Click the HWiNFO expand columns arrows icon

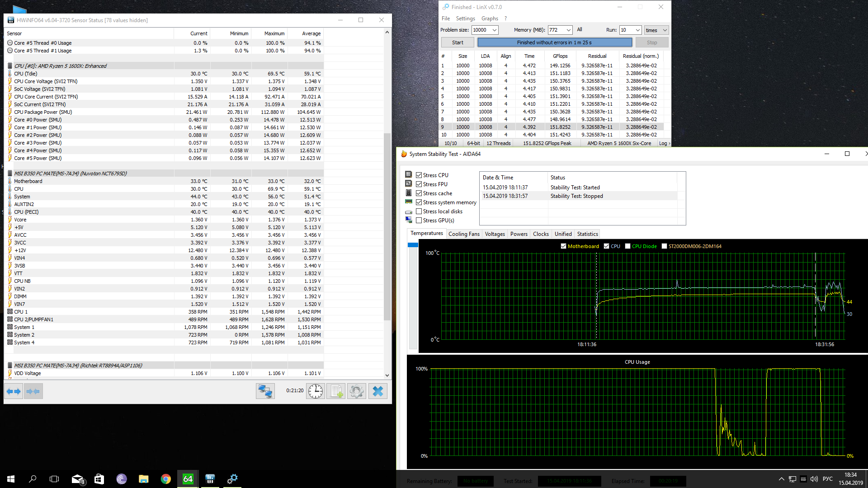(14, 391)
